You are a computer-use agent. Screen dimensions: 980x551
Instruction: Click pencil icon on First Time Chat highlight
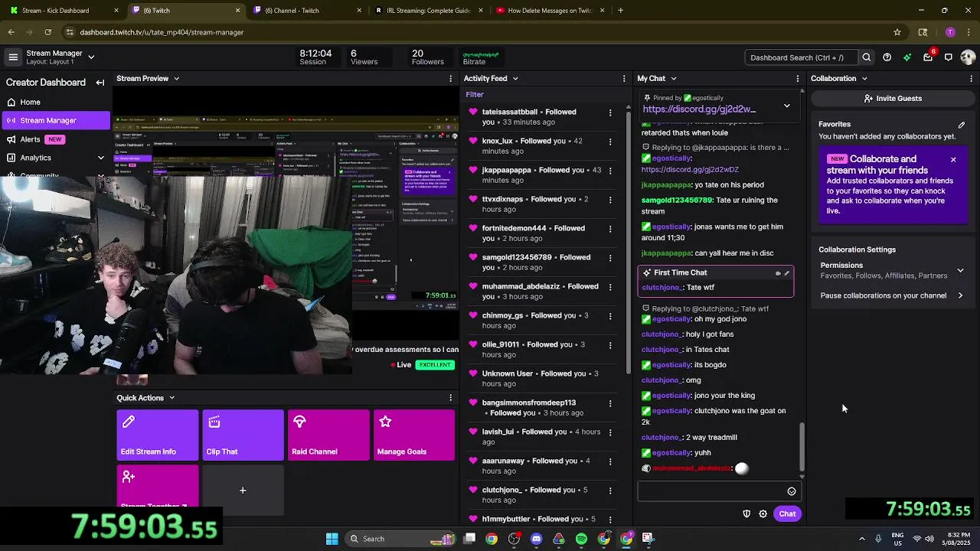786,273
